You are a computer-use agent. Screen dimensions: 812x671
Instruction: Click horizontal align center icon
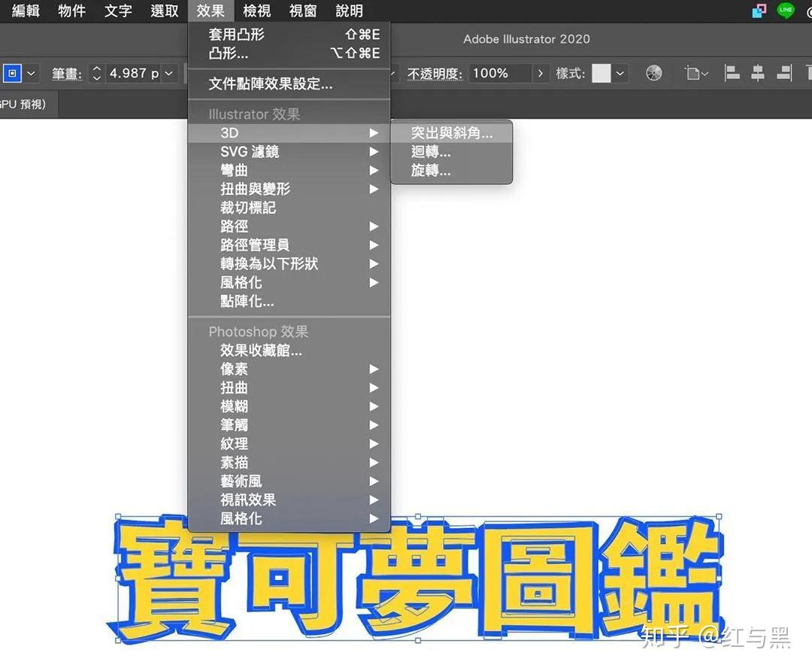coord(758,73)
